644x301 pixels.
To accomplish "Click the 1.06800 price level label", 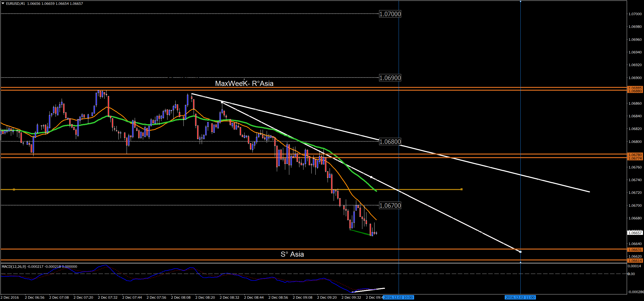I will (x=390, y=142).
